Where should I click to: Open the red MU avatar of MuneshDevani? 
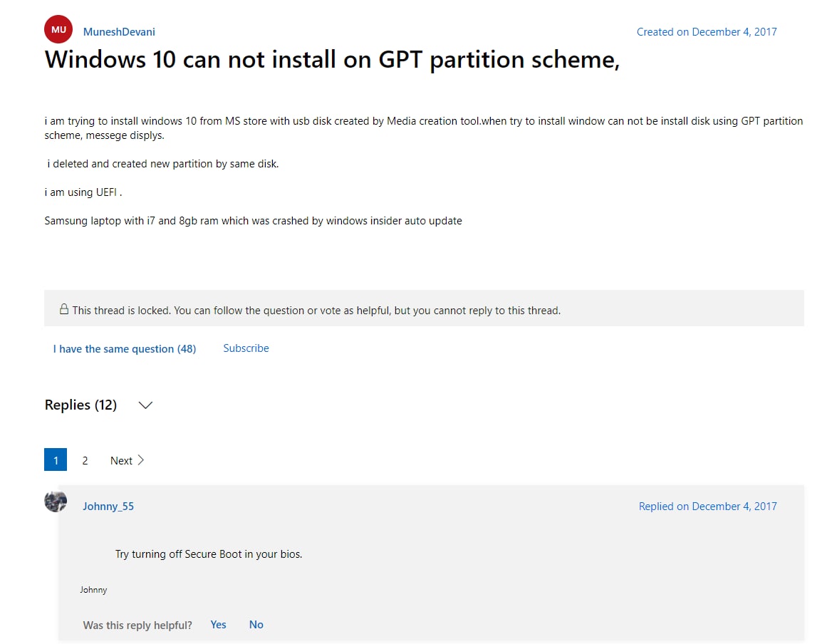[x=58, y=29]
